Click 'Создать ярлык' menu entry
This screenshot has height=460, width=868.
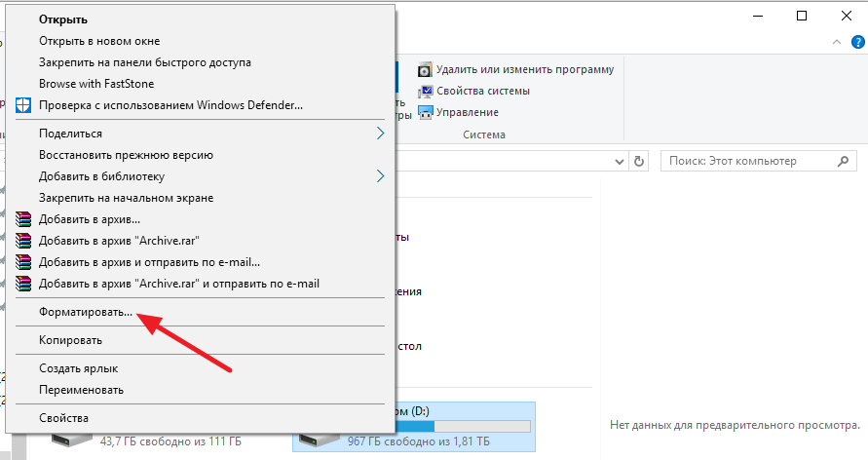(x=78, y=368)
